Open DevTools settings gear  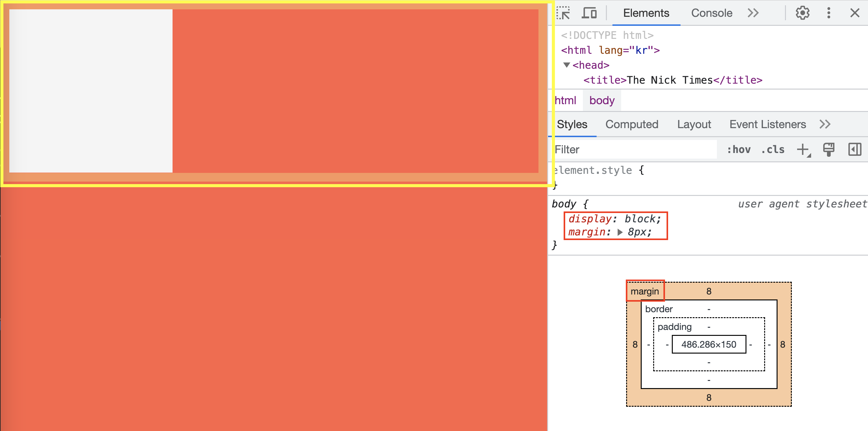pos(802,13)
